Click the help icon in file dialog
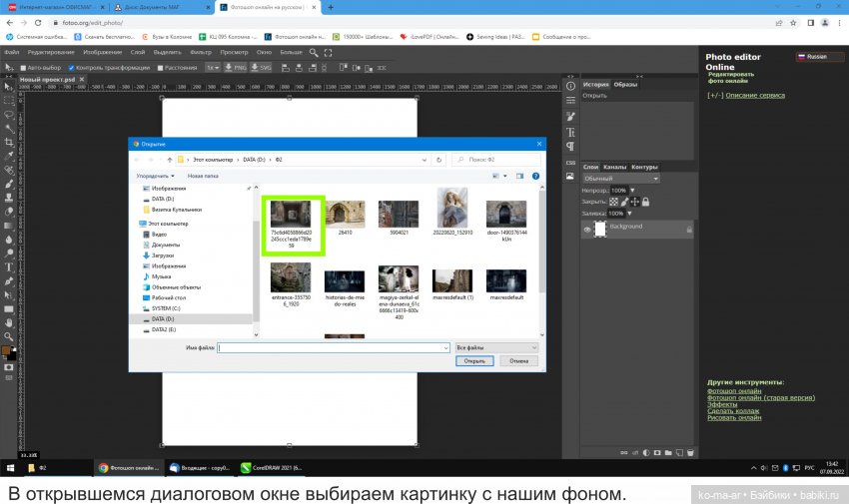The width and height of the screenshot is (849, 504). (535, 175)
